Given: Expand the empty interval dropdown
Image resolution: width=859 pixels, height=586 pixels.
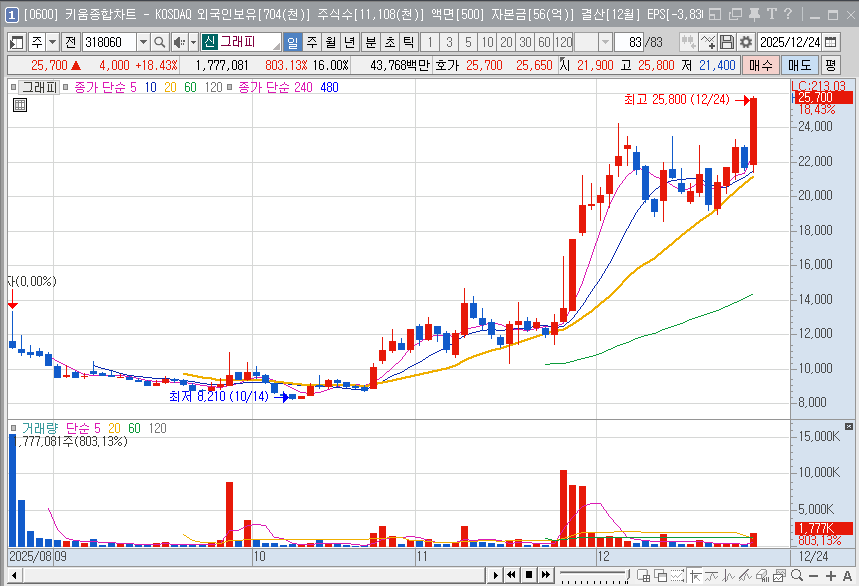Looking at the screenshot, I should (605, 42).
